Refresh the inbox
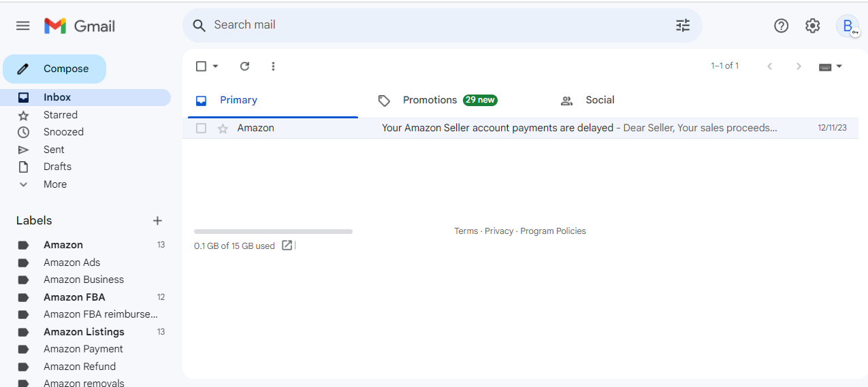 (x=244, y=66)
